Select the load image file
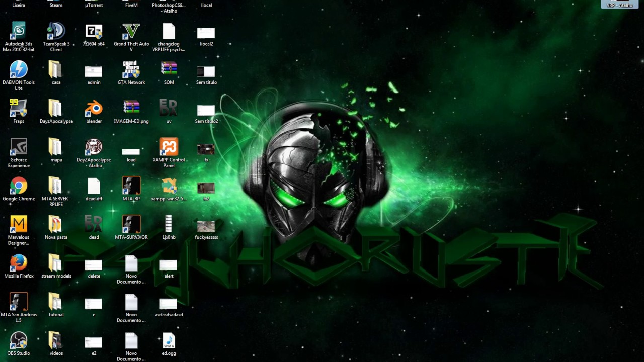The height and width of the screenshot is (362, 644). (x=131, y=151)
